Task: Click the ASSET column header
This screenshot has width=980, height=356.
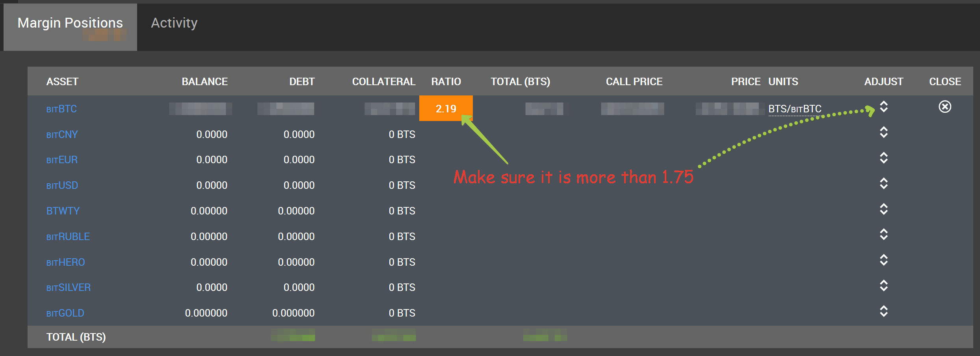Action: pos(63,82)
